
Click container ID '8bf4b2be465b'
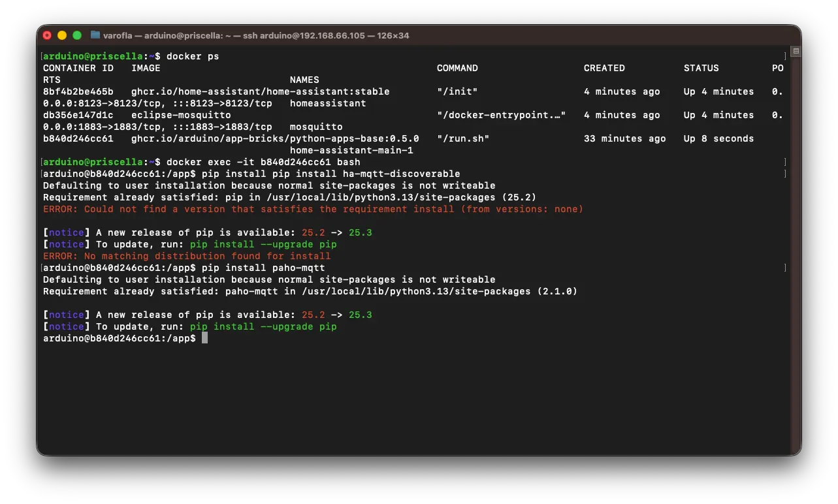click(78, 91)
